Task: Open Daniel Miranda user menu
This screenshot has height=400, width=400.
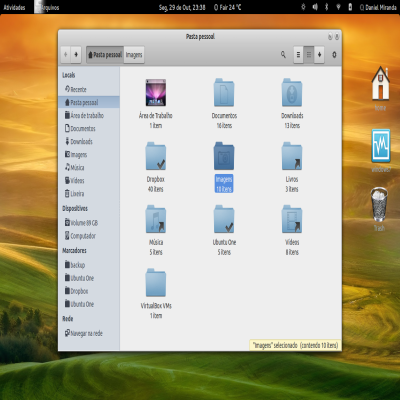Action: pyautogui.click(x=378, y=7)
